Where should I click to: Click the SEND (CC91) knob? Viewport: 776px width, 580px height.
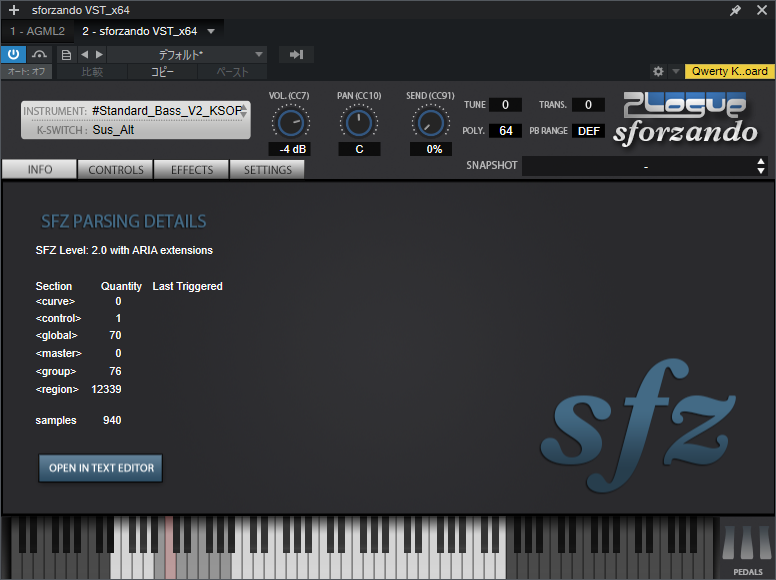click(x=431, y=123)
